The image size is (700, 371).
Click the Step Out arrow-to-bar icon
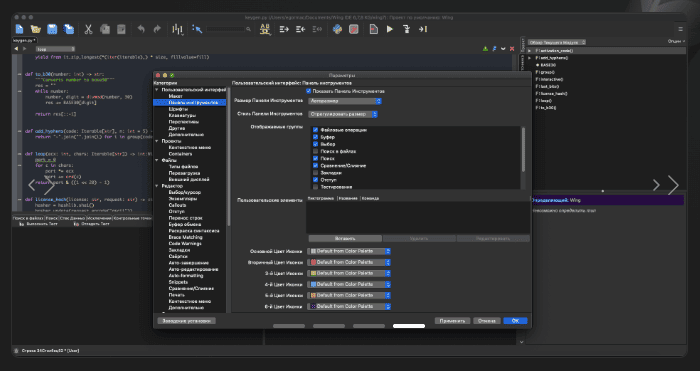(423, 29)
